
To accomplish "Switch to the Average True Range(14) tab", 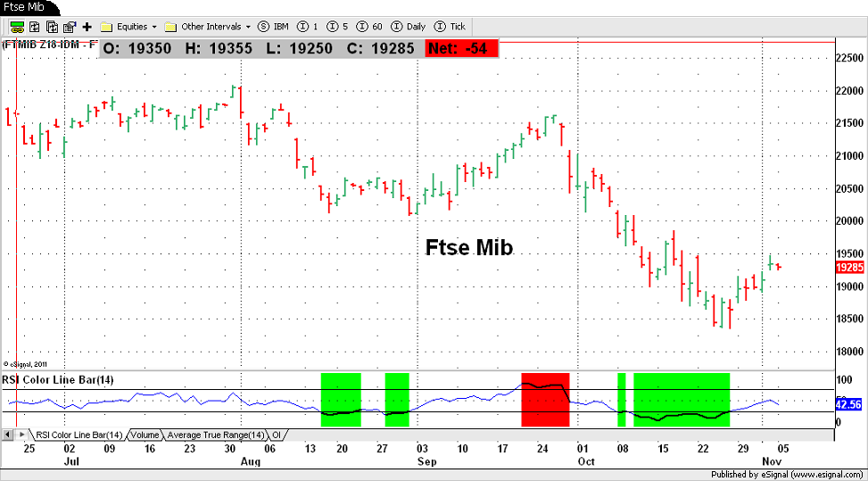I will [x=216, y=435].
